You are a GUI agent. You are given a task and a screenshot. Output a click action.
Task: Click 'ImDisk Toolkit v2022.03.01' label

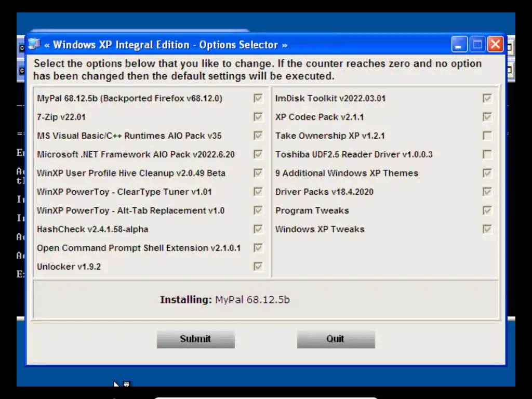click(330, 98)
